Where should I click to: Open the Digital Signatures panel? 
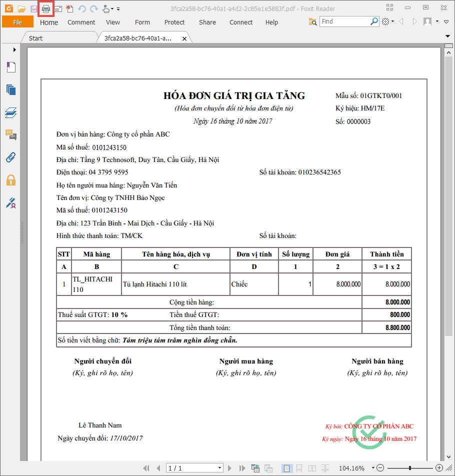tap(11, 203)
